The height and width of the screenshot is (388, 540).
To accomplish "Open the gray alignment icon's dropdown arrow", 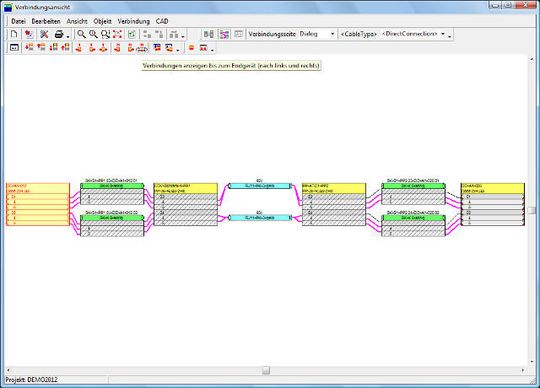I will click(x=183, y=36).
